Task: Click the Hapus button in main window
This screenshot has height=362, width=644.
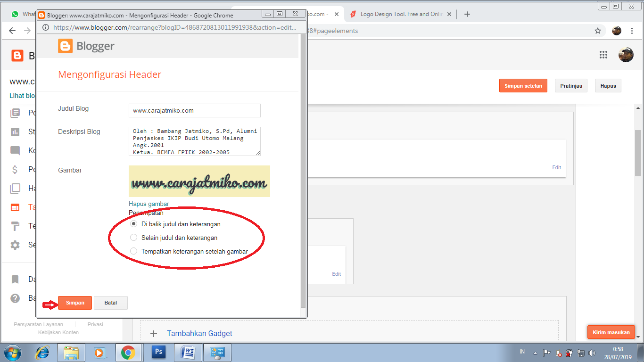Action: click(x=608, y=86)
